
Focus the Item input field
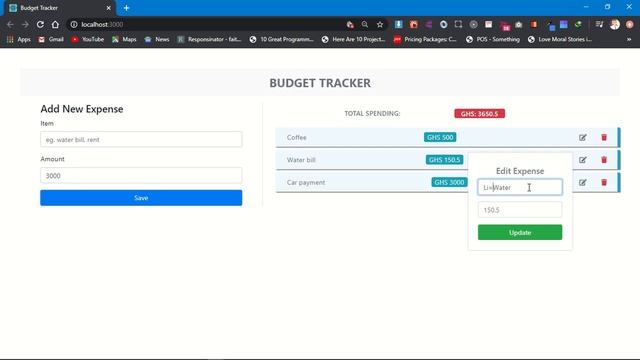pyautogui.click(x=141, y=140)
